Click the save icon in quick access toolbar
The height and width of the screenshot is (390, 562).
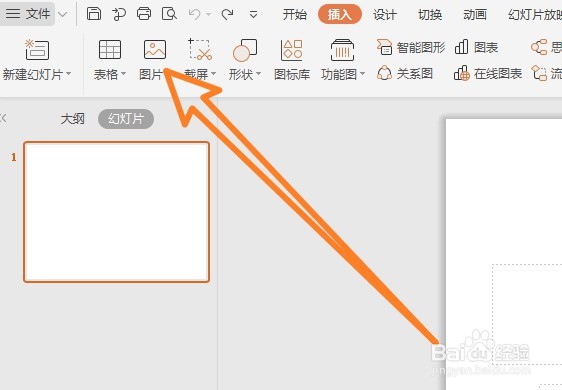[x=94, y=14]
